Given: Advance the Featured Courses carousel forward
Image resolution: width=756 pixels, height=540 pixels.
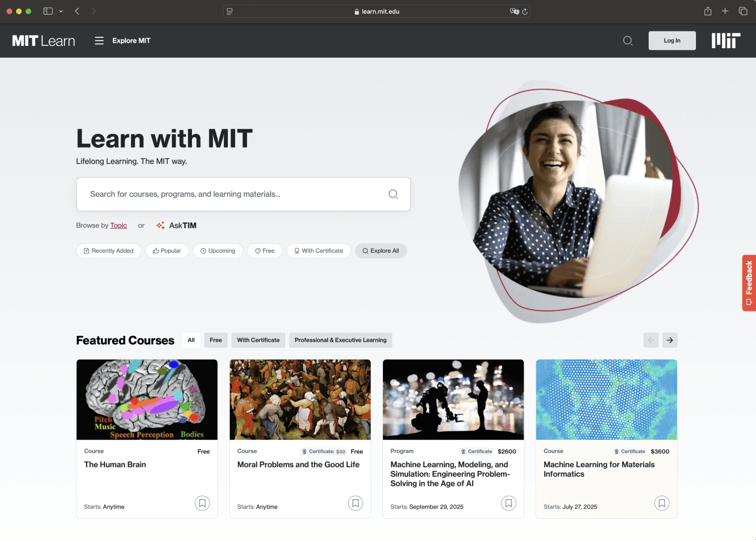Looking at the screenshot, I should pyautogui.click(x=669, y=340).
